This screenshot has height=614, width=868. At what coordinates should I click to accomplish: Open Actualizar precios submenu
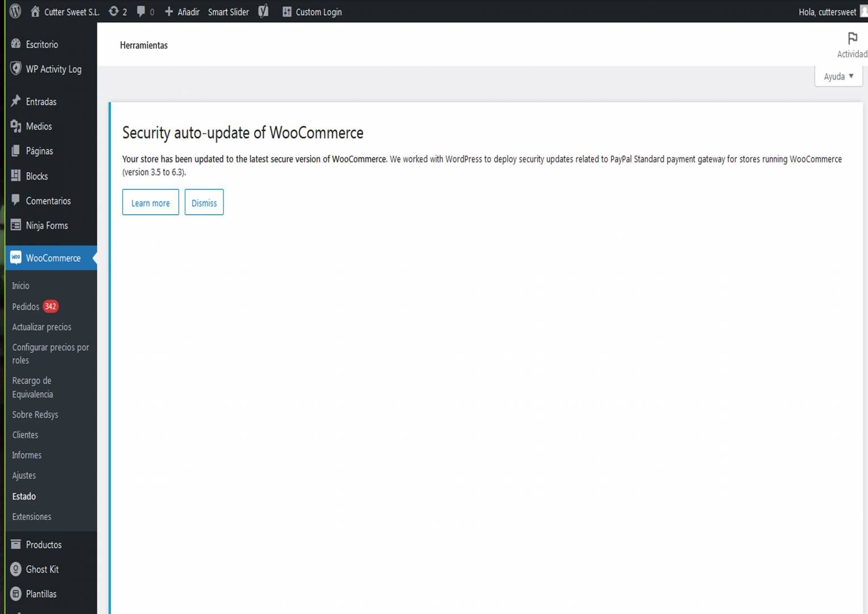(x=41, y=327)
